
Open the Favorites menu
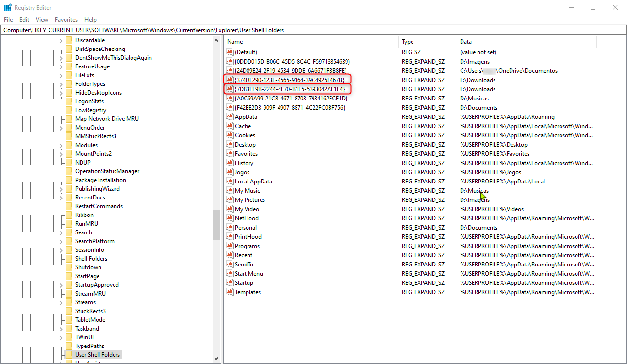point(66,19)
